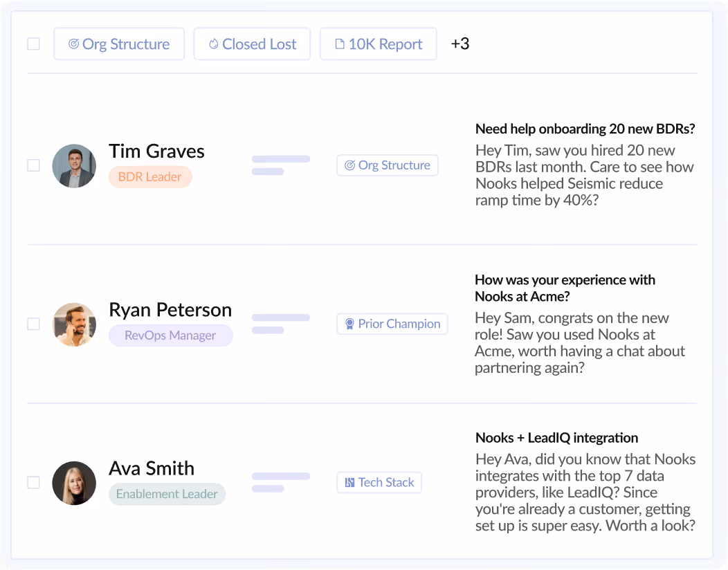The image size is (728, 570).
Task: Open 'Need help onboarding 20 new BDRs?' subject
Action: 585,129
